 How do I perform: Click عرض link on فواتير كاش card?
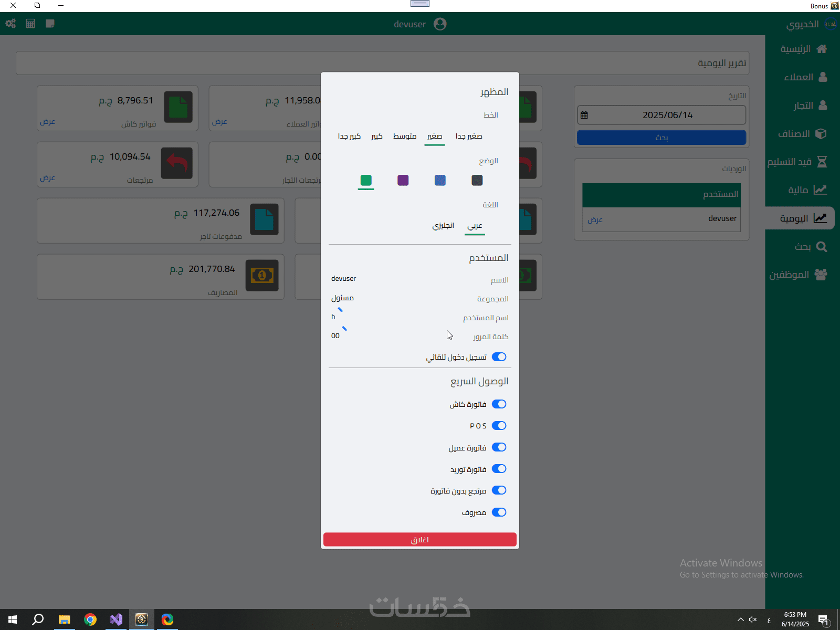[x=47, y=122]
